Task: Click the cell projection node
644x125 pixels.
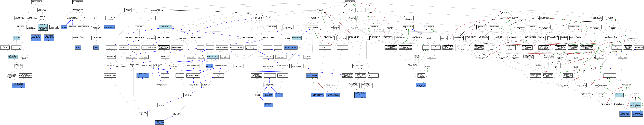Action: pos(94,18)
